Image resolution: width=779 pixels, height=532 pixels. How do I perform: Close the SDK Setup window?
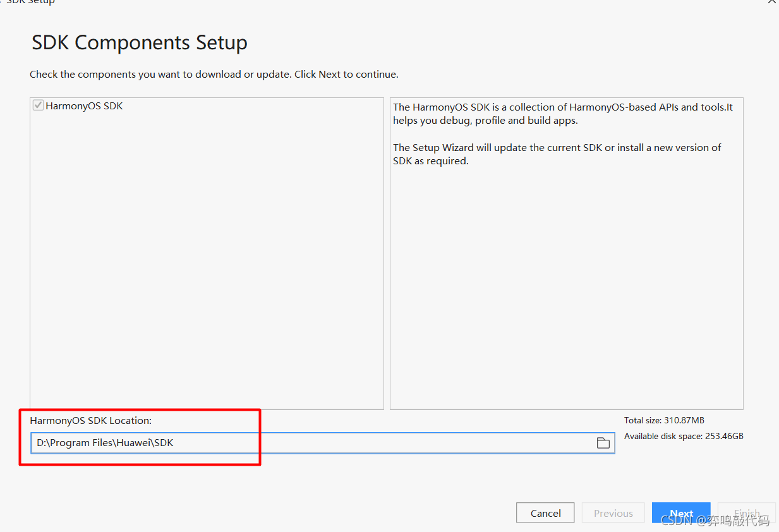[x=772, y=2]
